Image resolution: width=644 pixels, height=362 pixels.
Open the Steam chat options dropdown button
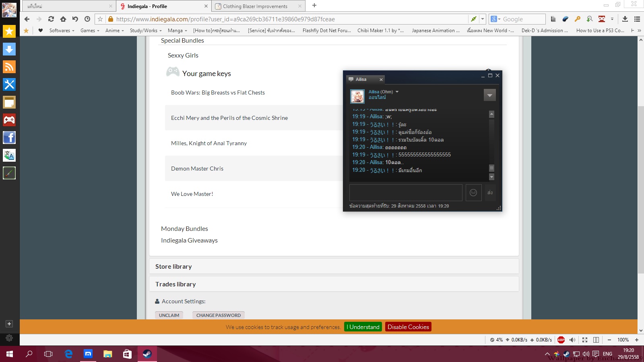490,95
